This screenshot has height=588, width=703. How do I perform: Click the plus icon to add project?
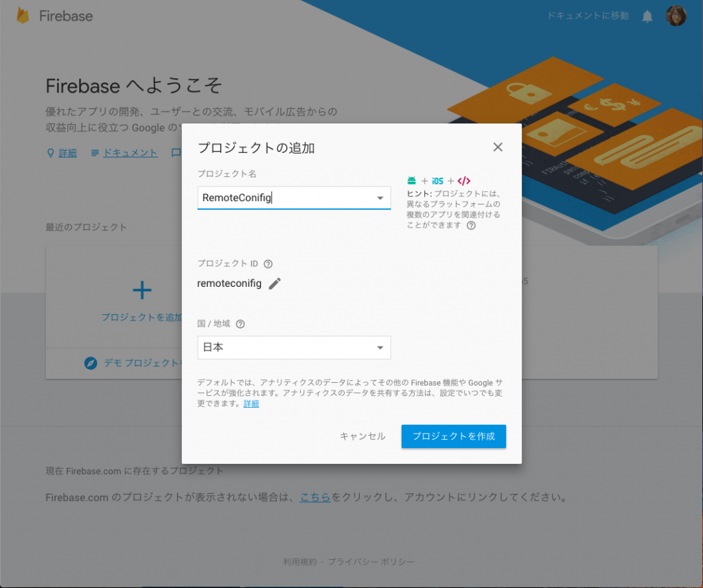(142, 290)
